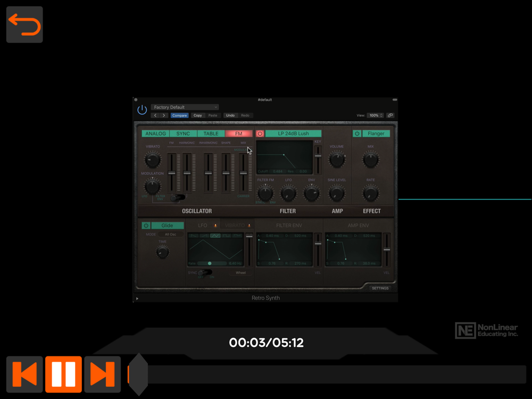Click the SINE LEVEL knob
532x399 pixels.
337,194
